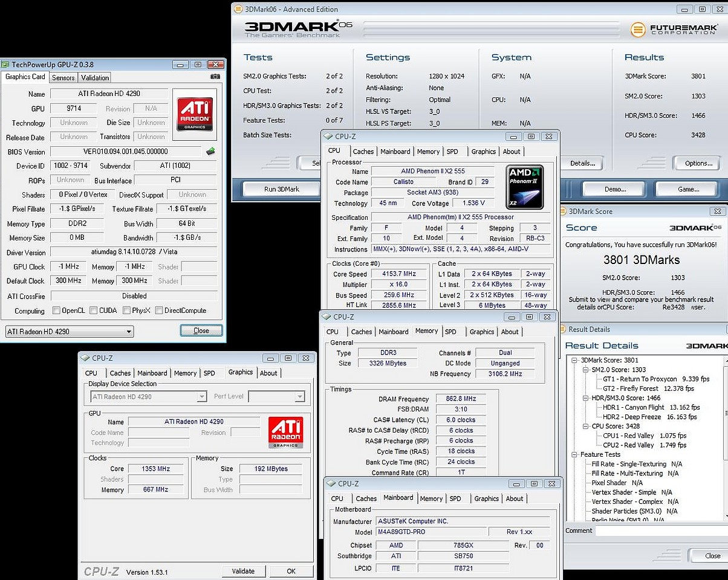Open the Perf Level dropdown
Image resolution: width=728 pixels, height=580 pixels.
coord(276,397)
